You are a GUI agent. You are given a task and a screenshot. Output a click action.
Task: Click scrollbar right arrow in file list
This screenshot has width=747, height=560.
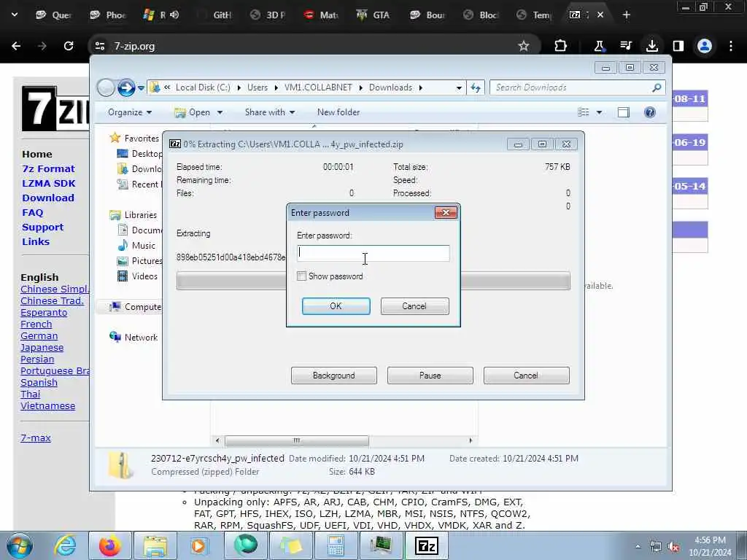[471, 440]
